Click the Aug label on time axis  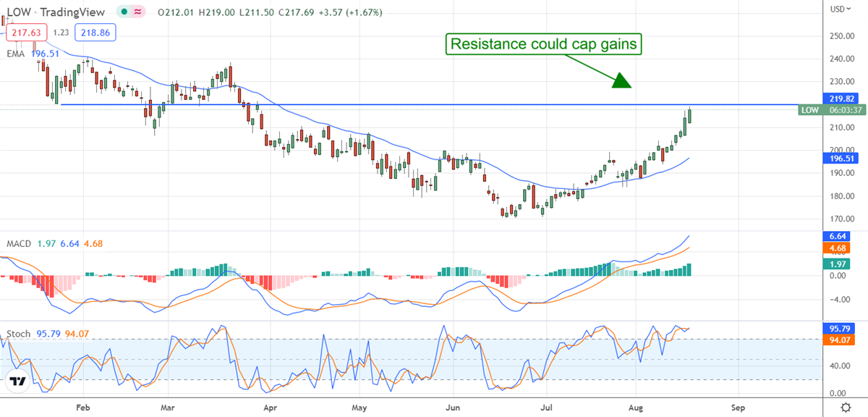coord(637,406)
